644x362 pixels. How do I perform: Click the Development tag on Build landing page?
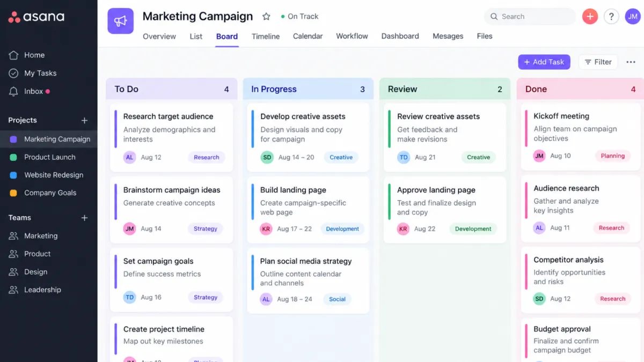click(x=342, y=229)
